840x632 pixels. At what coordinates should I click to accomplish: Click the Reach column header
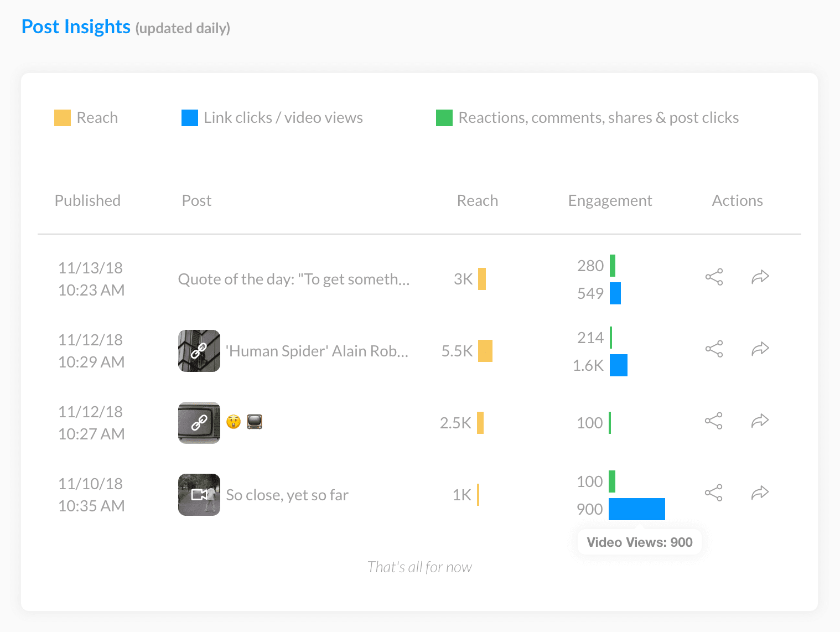click(477, 200)
